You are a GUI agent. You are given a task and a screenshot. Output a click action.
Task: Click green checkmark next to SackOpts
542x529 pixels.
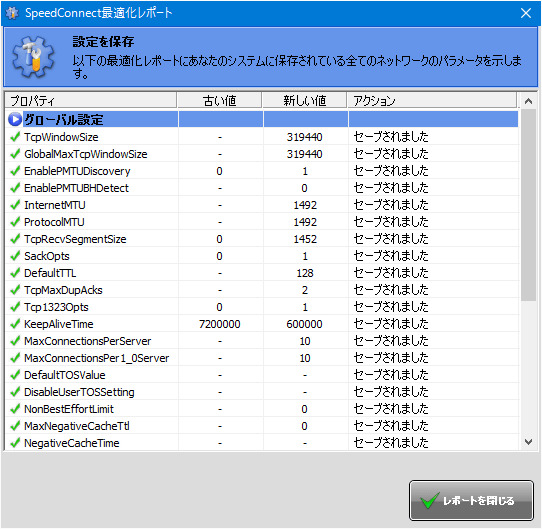pyautogui.click(x=15, y=256)
